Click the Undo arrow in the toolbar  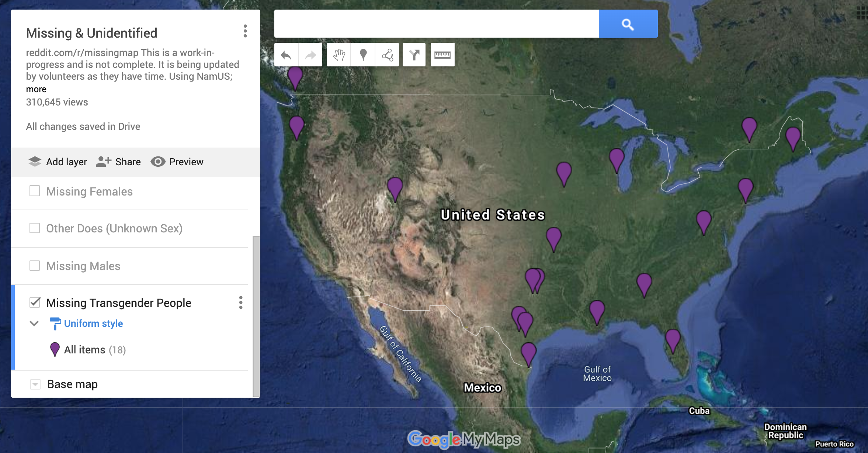pos(286,55)
